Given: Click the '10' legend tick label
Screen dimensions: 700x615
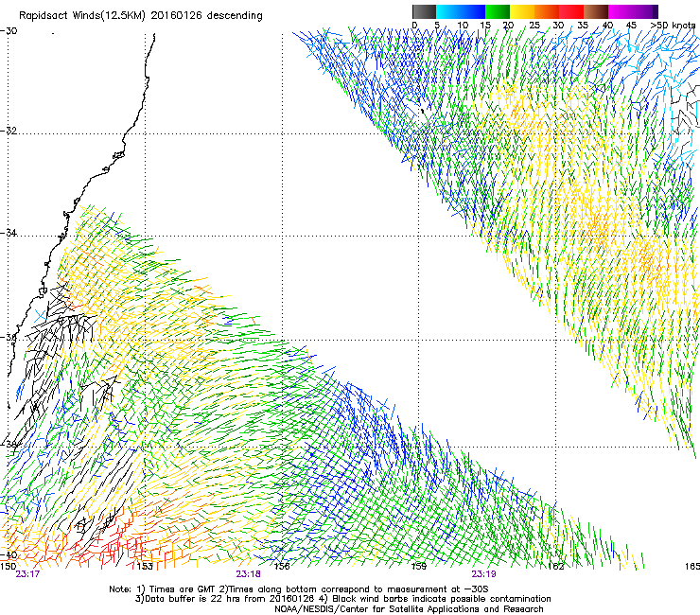Looking at the screenshot, I should 463,25.
